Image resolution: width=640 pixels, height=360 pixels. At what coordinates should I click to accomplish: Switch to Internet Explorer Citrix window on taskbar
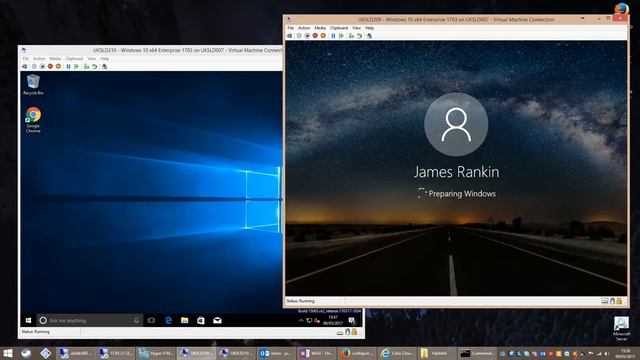397,353
